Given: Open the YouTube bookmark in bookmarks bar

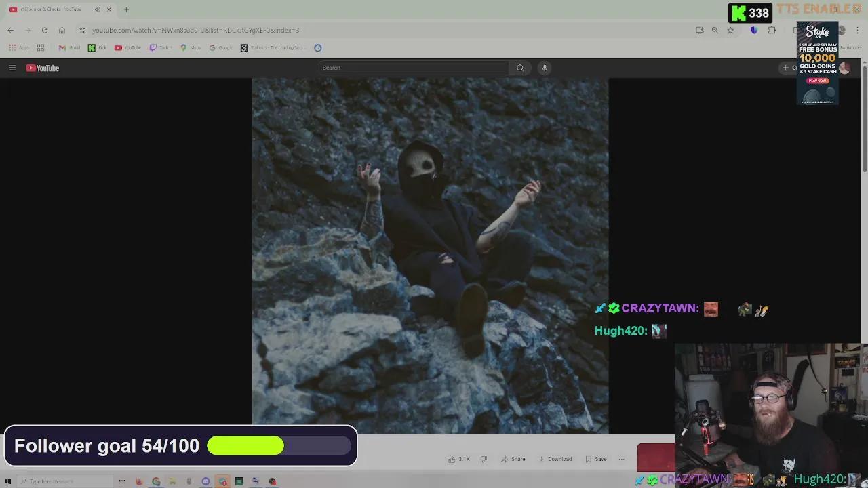Looking at the screenshot, I should [x=127, y=47].
